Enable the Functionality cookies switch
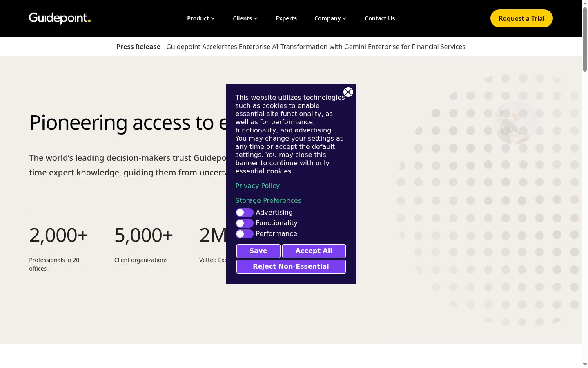 coord(245,223)
